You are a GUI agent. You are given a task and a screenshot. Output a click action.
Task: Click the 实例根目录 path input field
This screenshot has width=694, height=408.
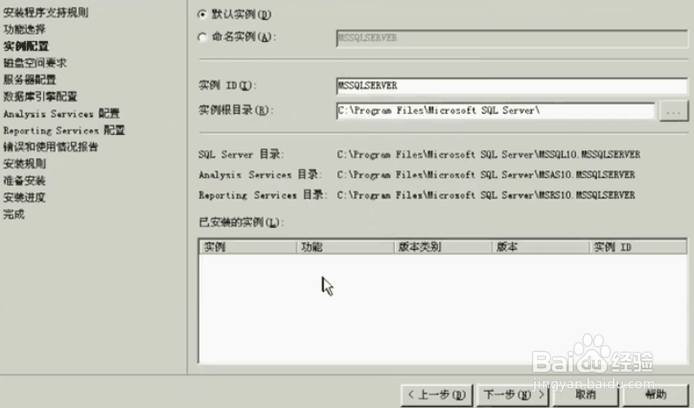point(495,111)
